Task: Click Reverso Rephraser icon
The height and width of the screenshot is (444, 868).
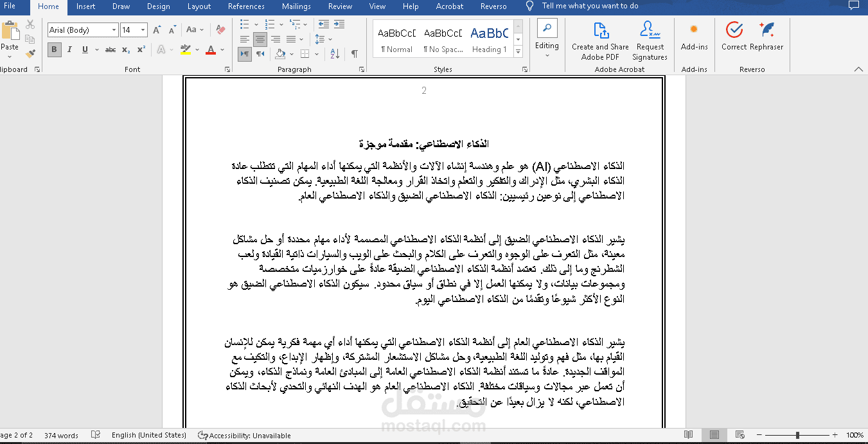Action: (x=766, y=36)
